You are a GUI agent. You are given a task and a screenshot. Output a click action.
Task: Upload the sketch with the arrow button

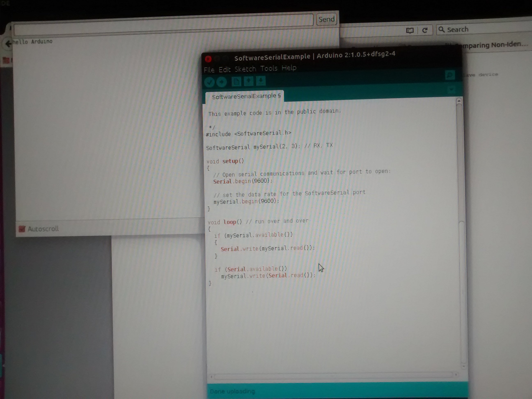pos(221,82)
